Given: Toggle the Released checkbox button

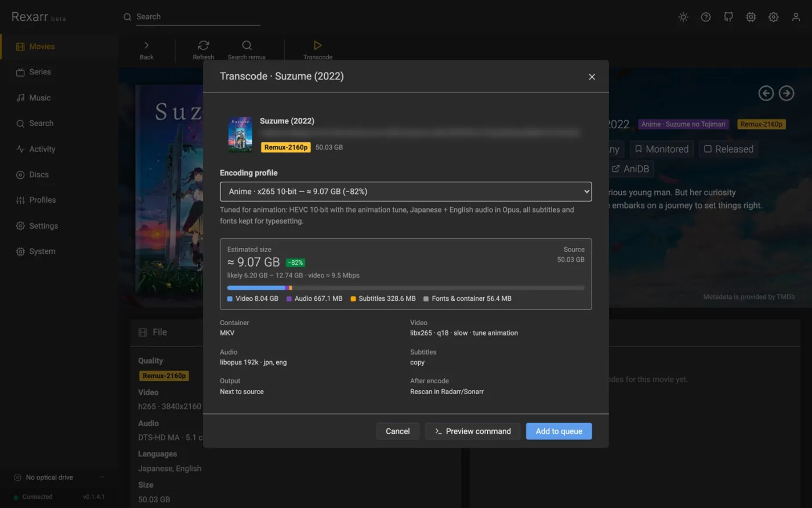Looking at the screenshot, I should point(728,149).
